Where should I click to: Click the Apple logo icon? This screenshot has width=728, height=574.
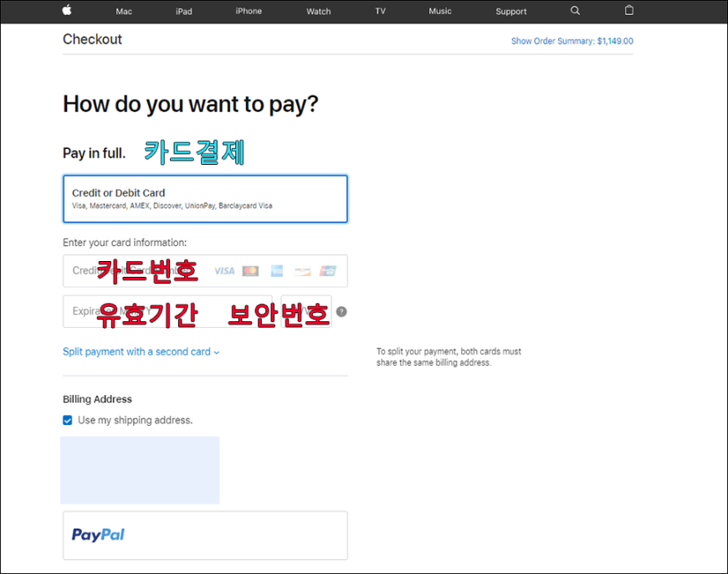point(67,10)
